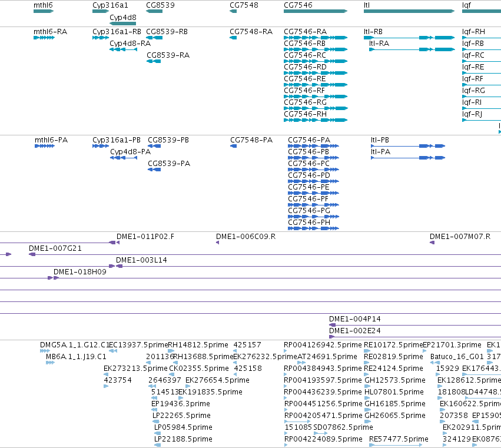Click EST DMG5A.1_1.G12.C1 label

point(75,345)
